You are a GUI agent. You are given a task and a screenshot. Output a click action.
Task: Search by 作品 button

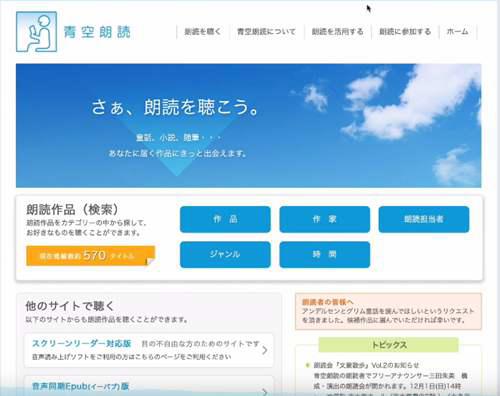(225, 219)
